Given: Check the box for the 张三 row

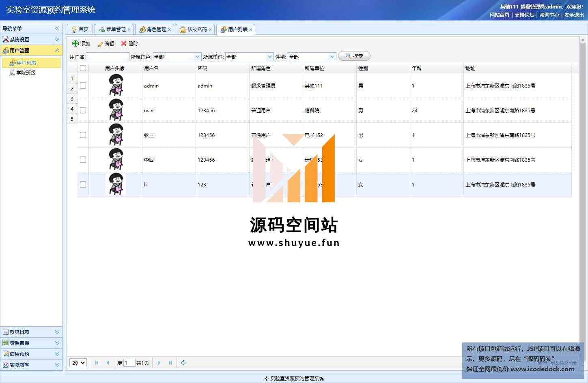Looking at the screenshot, I should (83, 135).
